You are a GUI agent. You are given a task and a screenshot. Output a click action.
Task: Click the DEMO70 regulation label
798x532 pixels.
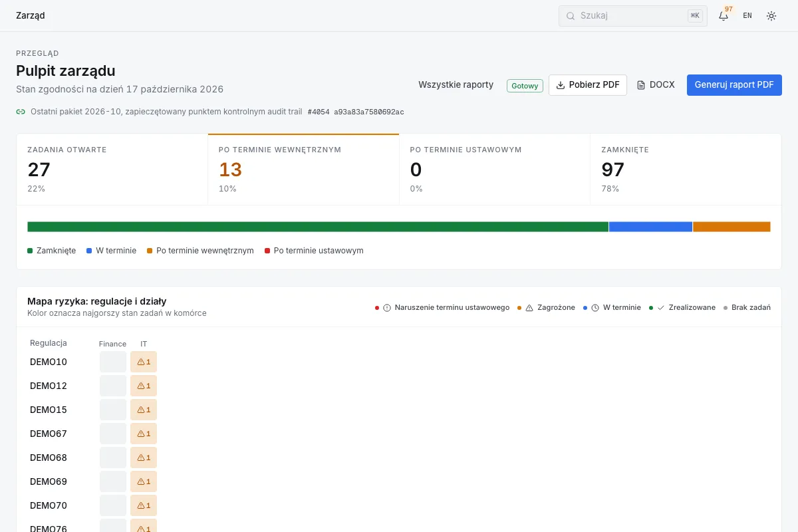pyautogui.click(x=49, y=505)
